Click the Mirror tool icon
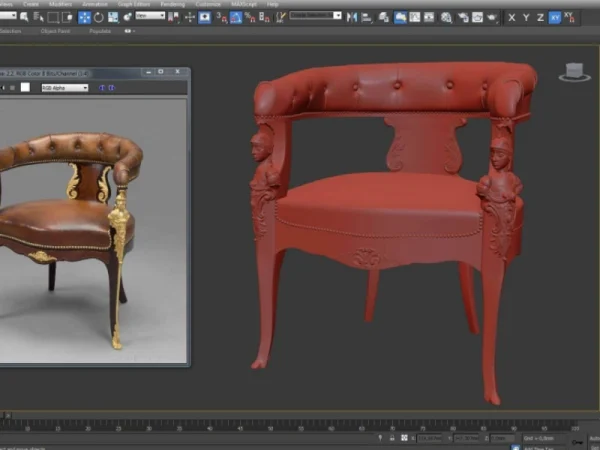The image size is (600, 450). coord(352,17)
